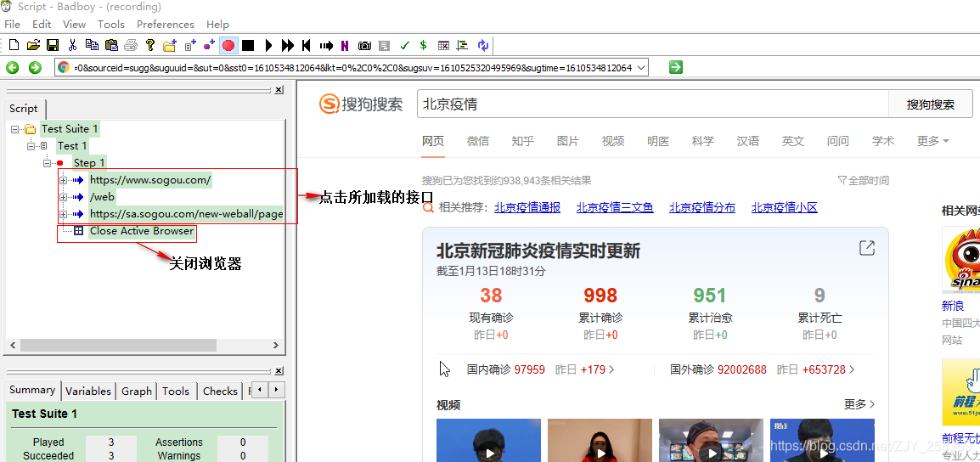Click the increment variable toolbar icon

coord(463,45)
